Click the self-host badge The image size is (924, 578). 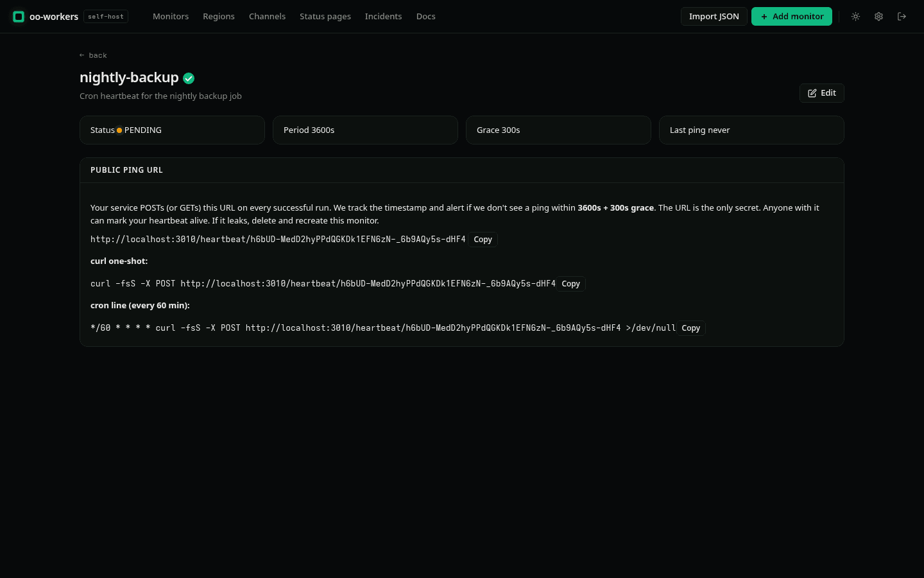pos(106,17)
